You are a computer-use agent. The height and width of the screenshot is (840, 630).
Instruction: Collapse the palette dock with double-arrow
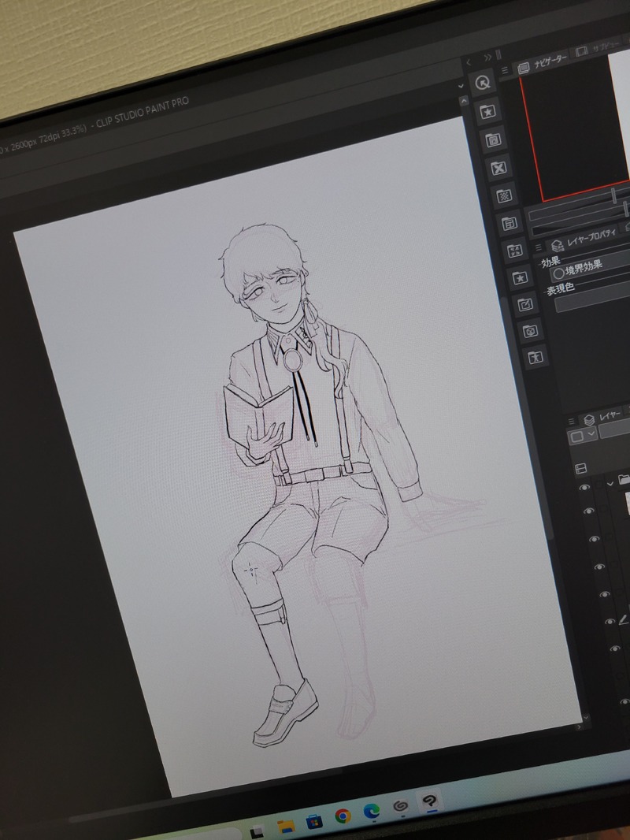487,58
